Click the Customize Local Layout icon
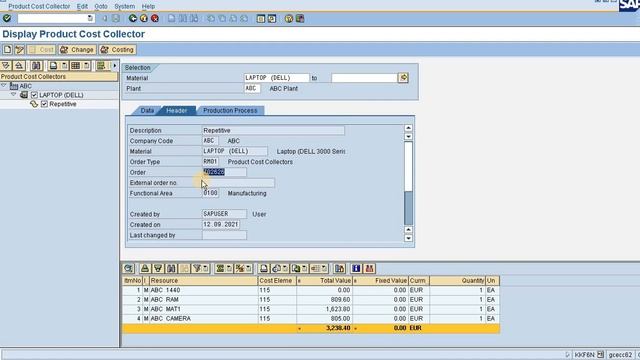 300,18
